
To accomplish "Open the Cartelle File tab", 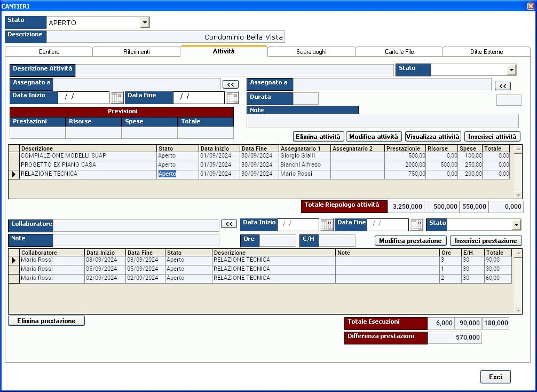I will click(399, 52).
